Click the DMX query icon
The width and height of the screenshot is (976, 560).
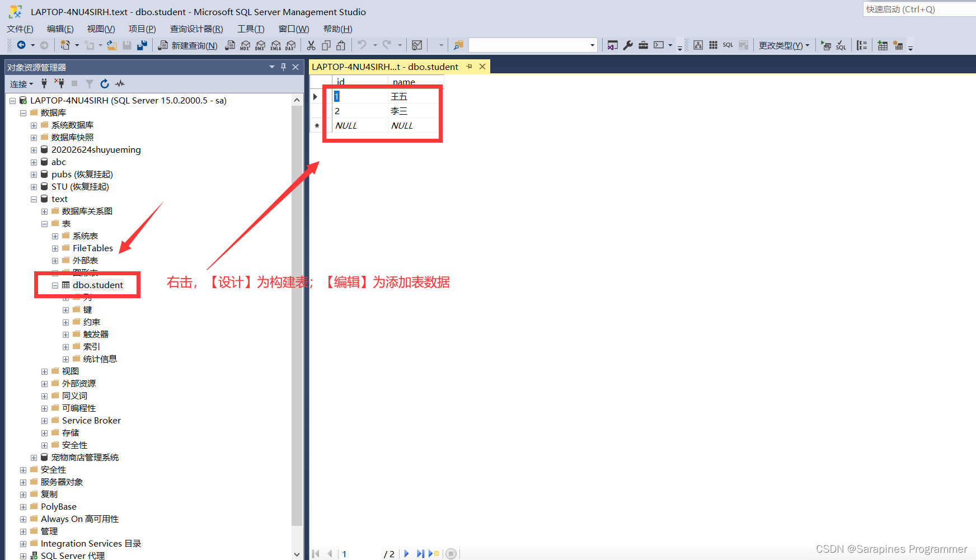tap(260, 45)
